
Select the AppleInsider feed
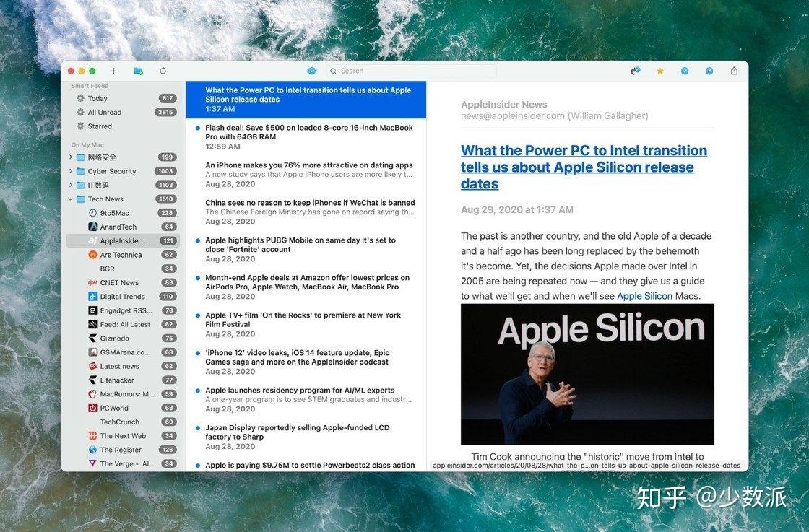point(123,240)
